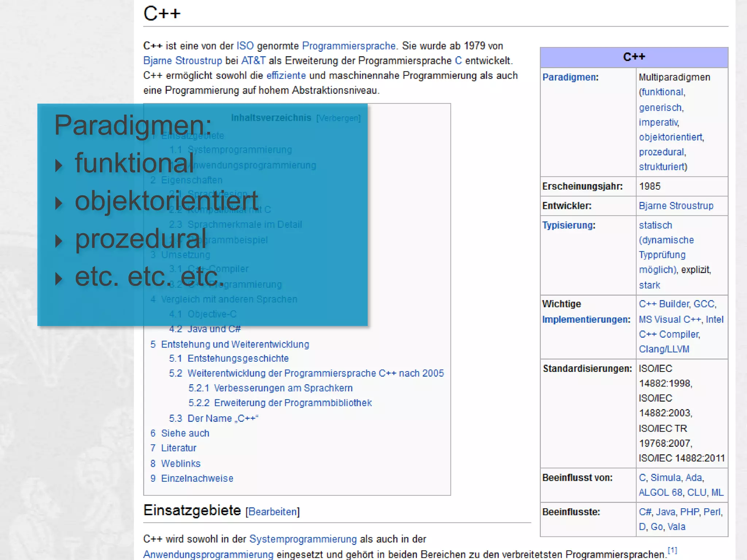Open the C language link before 'entwickelt'

(458, 61)
